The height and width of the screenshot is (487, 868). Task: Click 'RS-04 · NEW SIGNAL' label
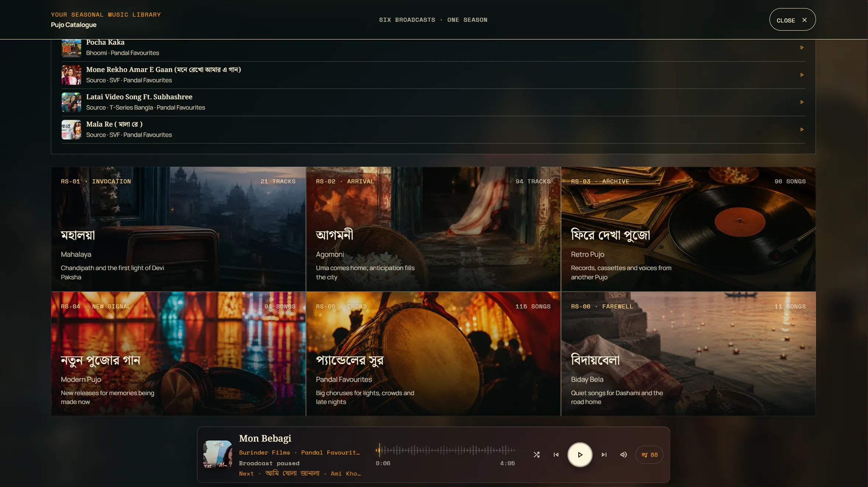pyautogui.click(x=96, y=307)
